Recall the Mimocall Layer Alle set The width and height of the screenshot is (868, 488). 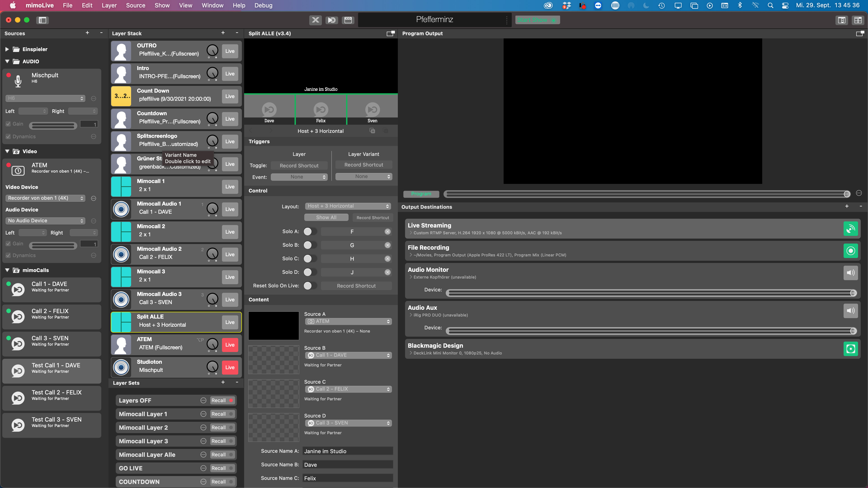222,455
